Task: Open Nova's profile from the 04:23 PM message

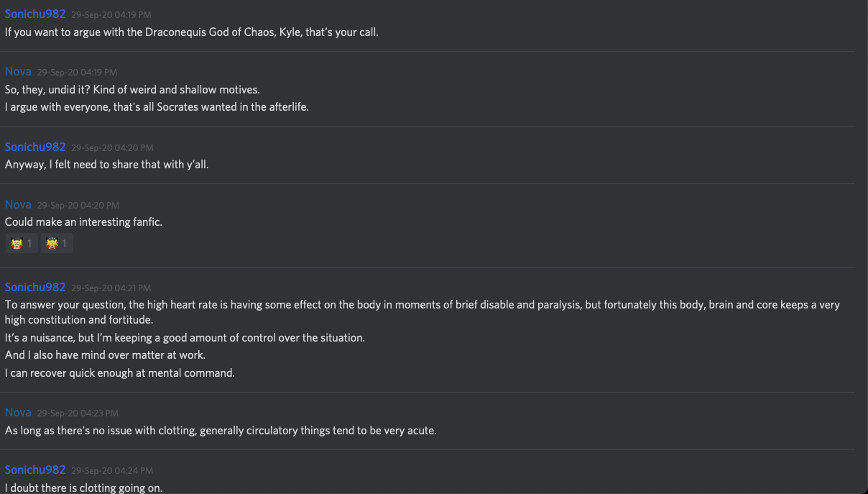Action: (18, 412)
